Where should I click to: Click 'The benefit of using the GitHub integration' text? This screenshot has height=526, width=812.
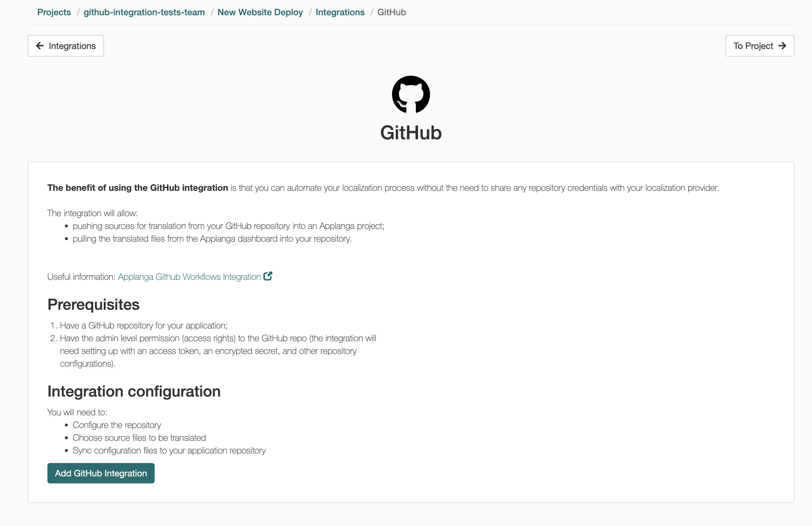click(x=137, y=188)
